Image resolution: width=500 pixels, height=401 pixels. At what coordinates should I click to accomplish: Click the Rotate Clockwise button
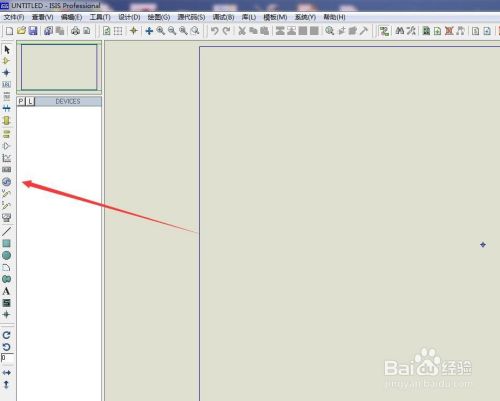tap(6, 335)
